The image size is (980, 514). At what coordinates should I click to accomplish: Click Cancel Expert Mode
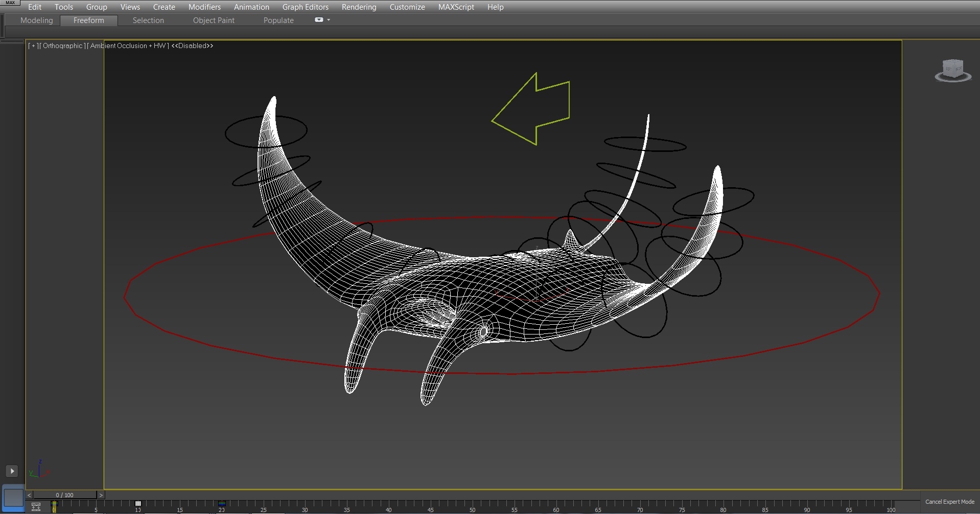[950, 502]
